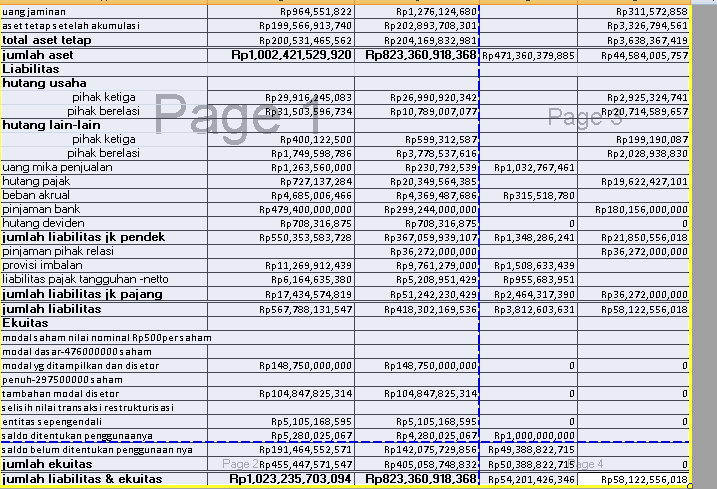717x489 pixels.
Task: Select the 'Liabilitas' heading cell
Action: point(104,70)
